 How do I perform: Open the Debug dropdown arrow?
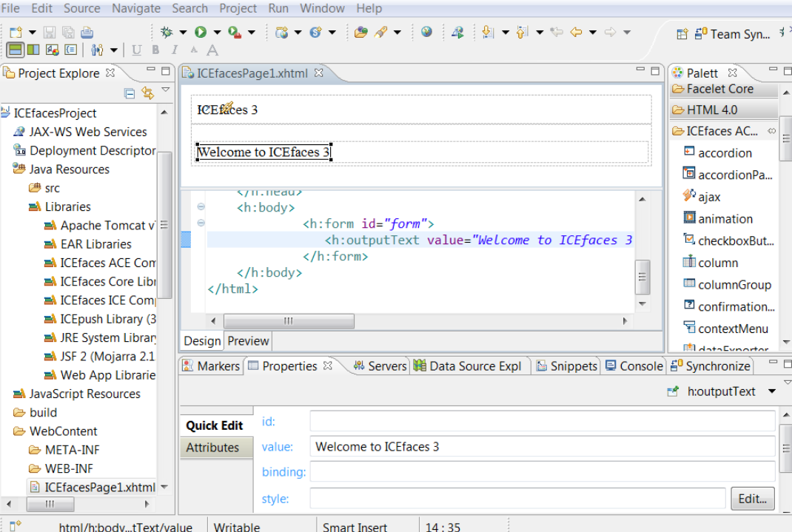tap(183, 33)
